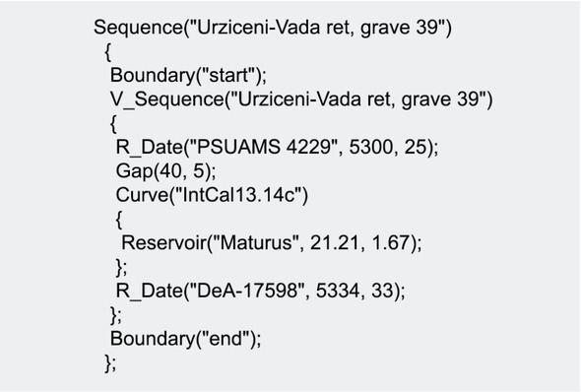Click the opening brace under Curve

(118, 220)
